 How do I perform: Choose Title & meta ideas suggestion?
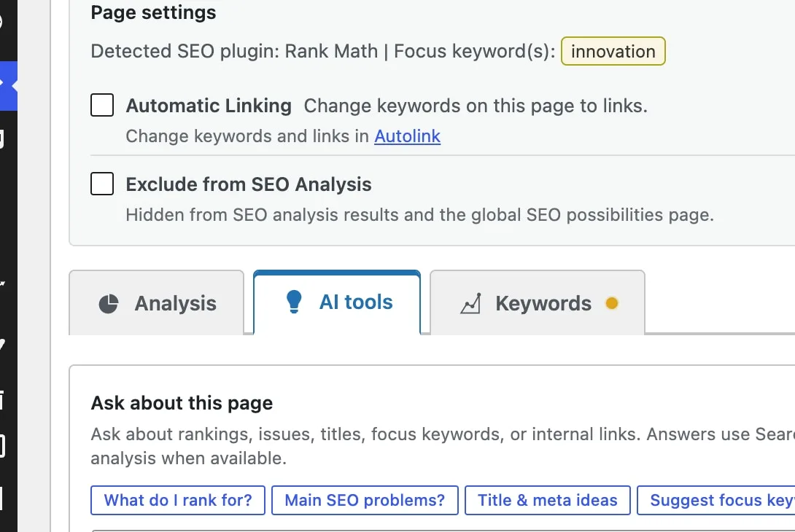548,500
